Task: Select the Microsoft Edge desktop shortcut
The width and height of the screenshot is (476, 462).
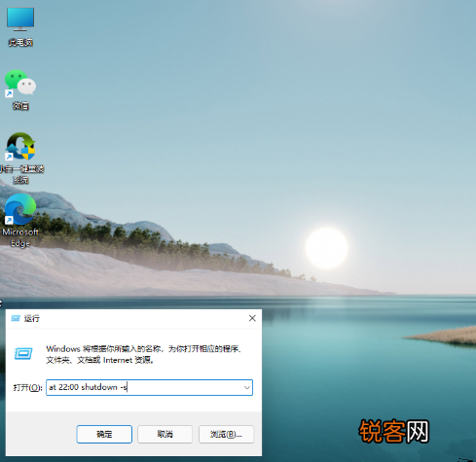Action: tap(20, 221)
